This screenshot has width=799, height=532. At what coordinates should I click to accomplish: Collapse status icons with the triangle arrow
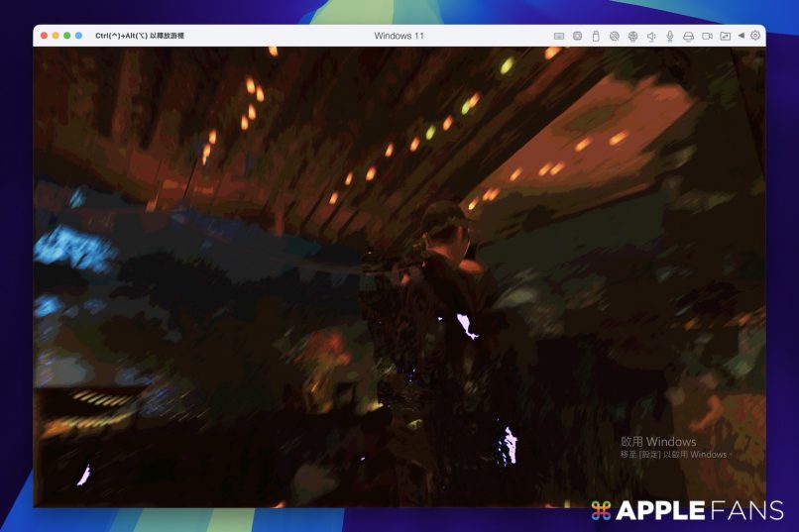point(741,36)
